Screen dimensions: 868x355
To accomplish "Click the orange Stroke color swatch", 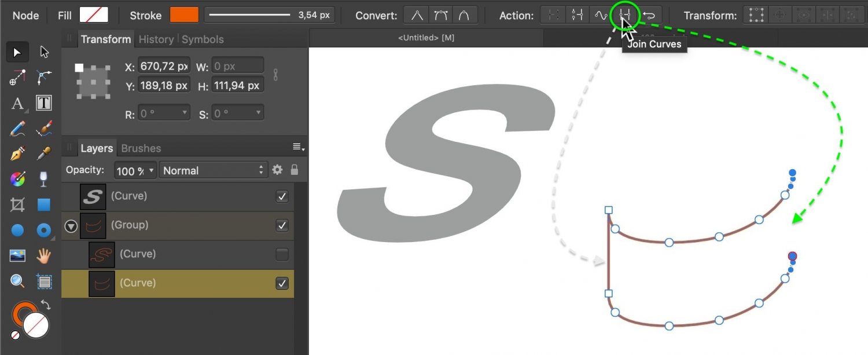I will (184, 16).
